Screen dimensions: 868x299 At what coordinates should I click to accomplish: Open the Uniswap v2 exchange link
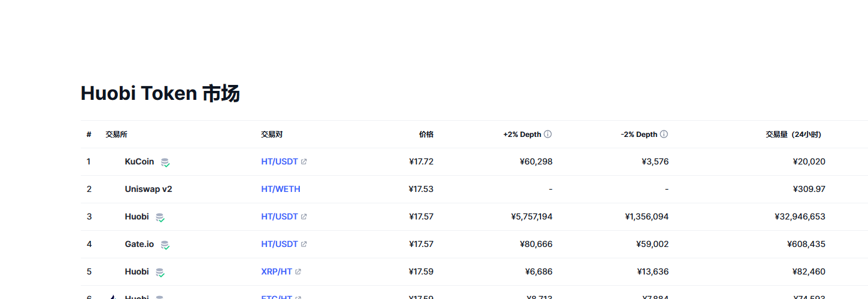pos(148,189)
